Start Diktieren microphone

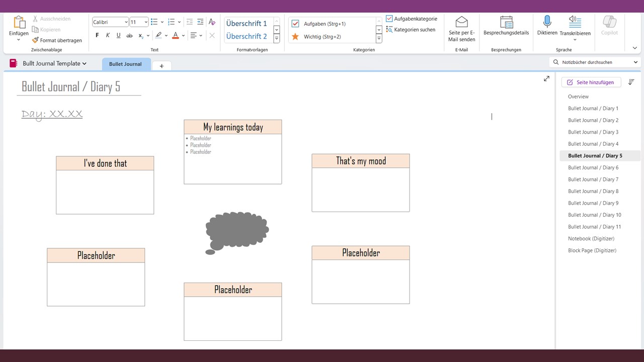[547, 26]
